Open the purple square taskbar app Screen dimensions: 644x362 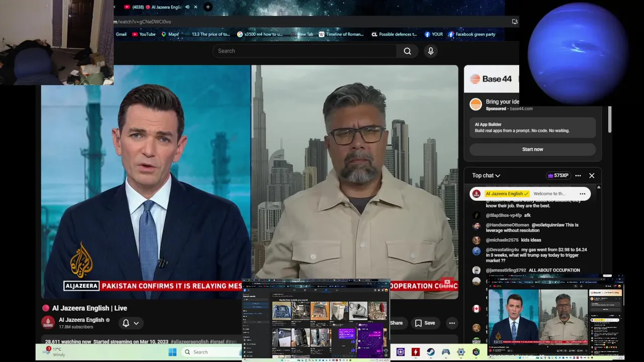(x=400, y=352)
